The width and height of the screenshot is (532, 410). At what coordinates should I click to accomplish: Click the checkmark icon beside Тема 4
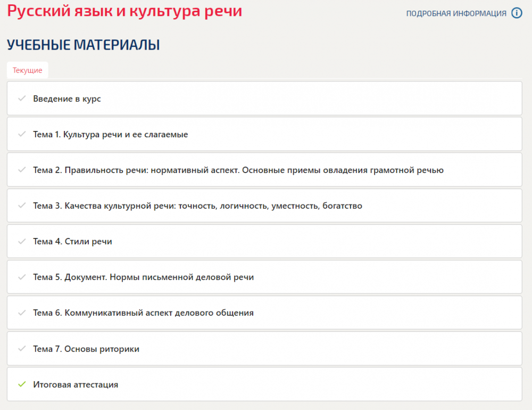[x=22, y=241]
